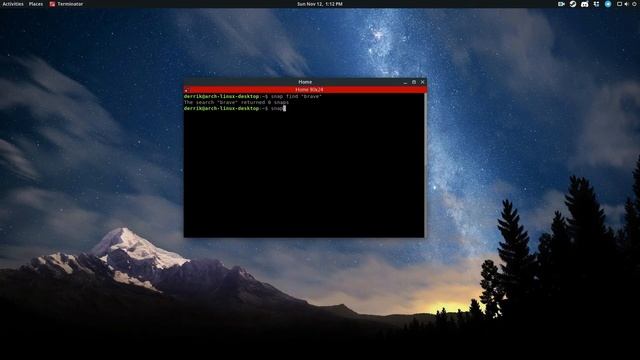Maximize the Home terminal window
The image size is (640, 360).
[414, 82]
